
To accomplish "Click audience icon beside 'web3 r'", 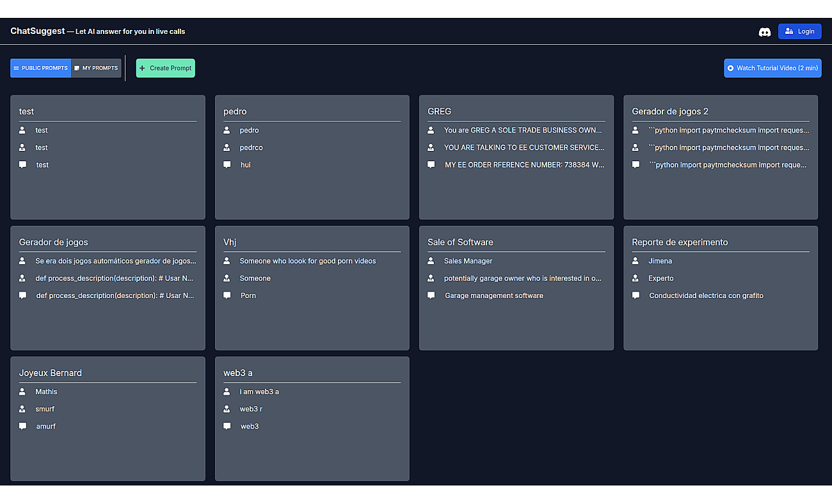I will tap(227, 409).
